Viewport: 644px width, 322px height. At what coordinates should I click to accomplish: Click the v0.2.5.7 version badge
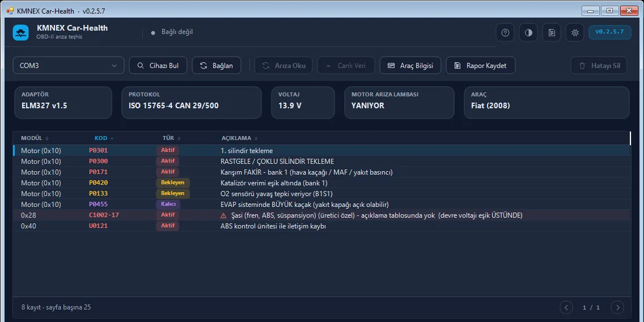pos(609,32)
